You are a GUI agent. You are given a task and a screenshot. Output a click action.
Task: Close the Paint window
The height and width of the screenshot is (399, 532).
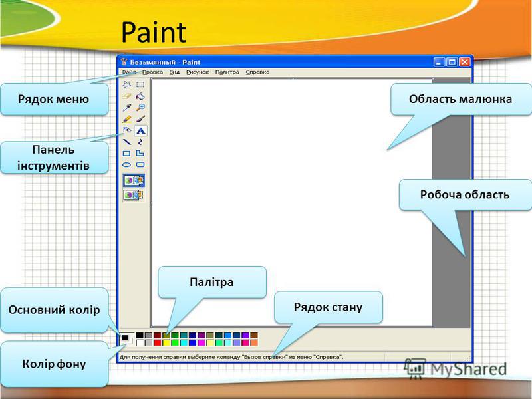coord(464,62)
